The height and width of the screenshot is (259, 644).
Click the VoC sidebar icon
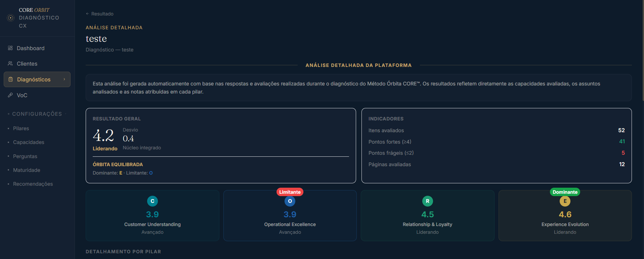(x=10, y=95)
